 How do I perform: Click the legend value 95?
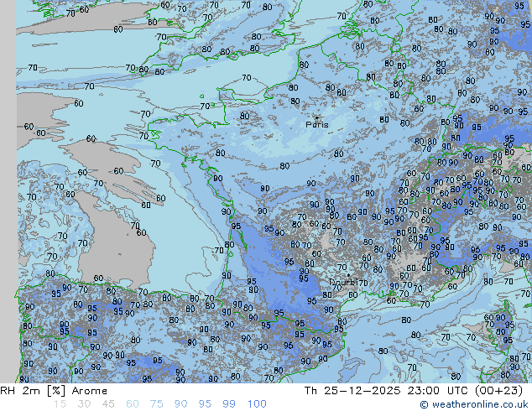point(205,404)
